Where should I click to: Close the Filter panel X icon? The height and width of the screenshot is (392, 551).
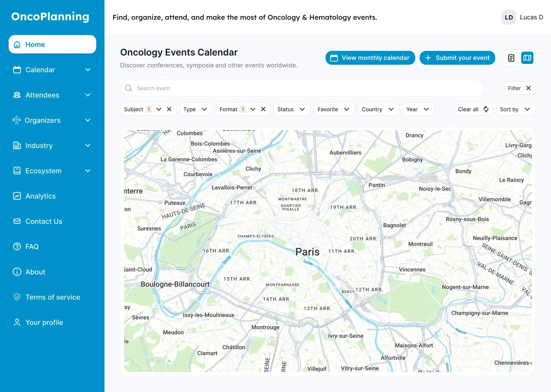click(528, 88)
